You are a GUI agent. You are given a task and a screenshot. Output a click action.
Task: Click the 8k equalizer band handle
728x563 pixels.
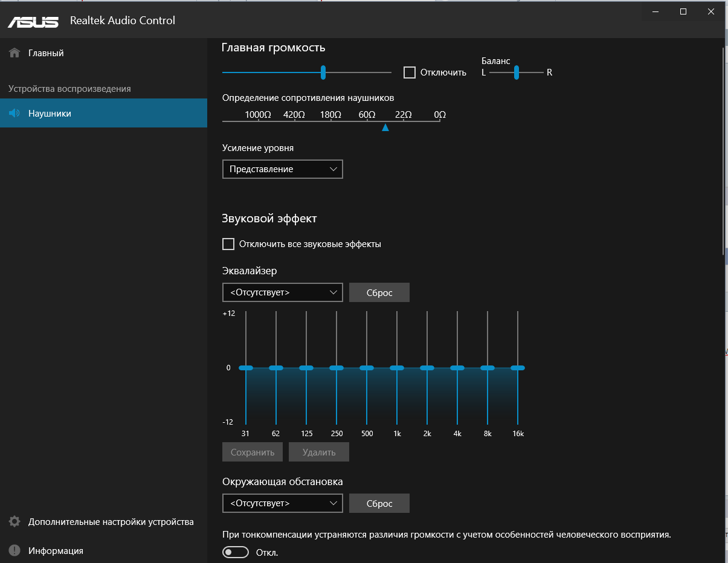[x=488, y=368]
